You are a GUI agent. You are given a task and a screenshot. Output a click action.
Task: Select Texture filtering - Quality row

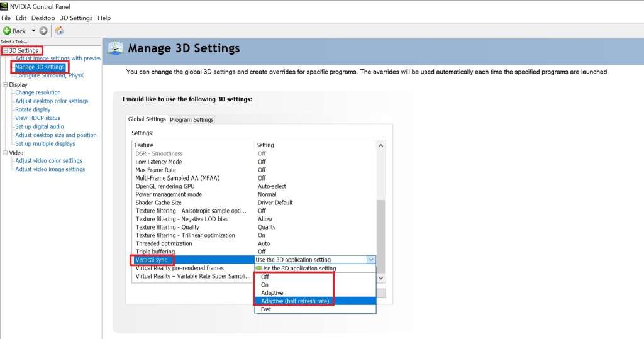pos(254,227)
